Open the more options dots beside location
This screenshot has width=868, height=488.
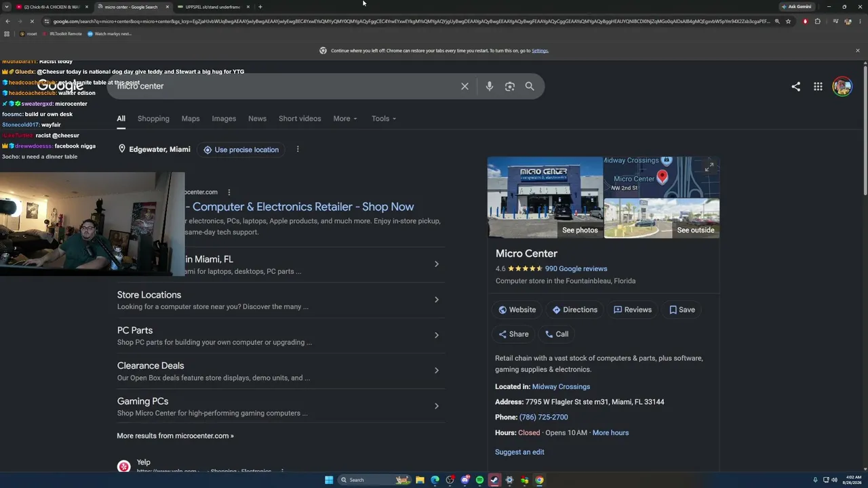tap(297, 149)
